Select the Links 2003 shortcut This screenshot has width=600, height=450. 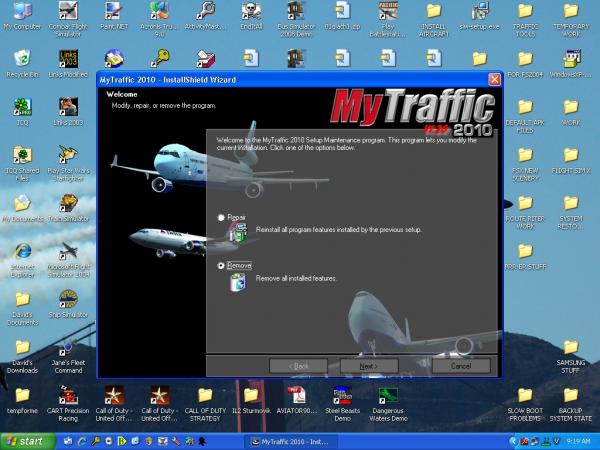pyautogui.click(x=68, y=112)
